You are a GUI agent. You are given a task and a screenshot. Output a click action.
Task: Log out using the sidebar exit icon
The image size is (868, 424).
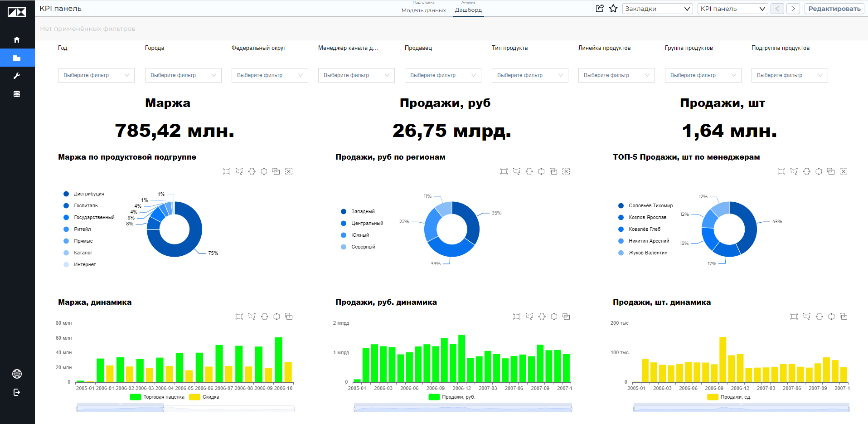click(17, 392)
